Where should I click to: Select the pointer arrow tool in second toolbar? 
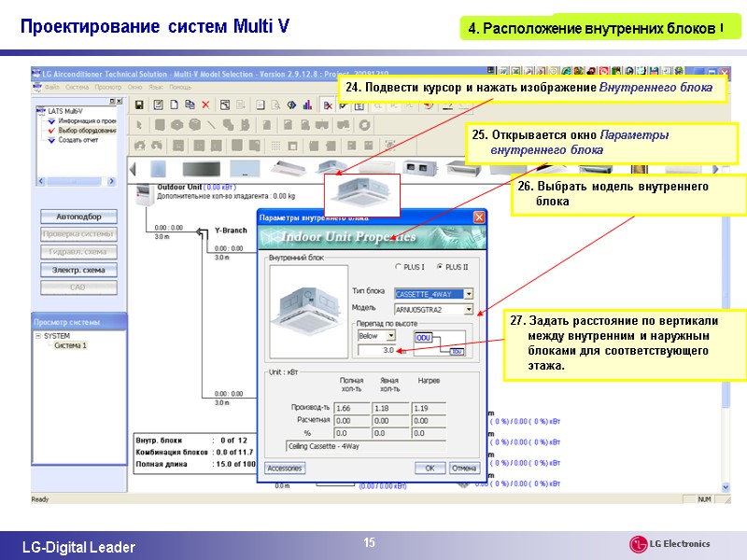click(139, 125)
